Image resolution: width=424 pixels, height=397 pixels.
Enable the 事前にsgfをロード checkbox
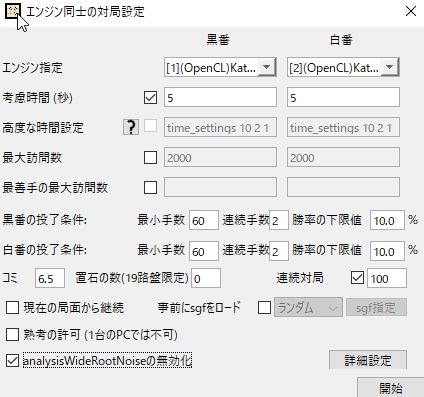[264, 308]
